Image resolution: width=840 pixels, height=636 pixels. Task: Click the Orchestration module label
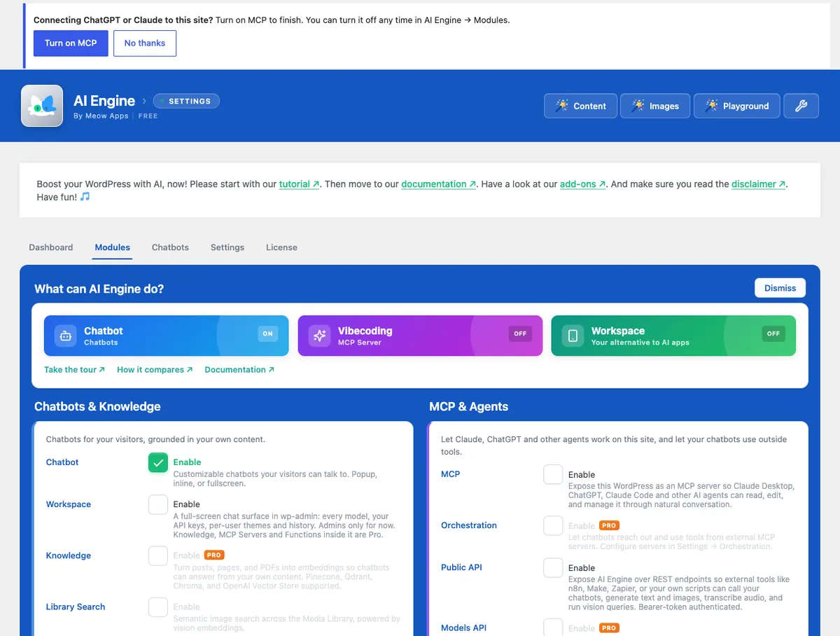(x=469, y=525)
